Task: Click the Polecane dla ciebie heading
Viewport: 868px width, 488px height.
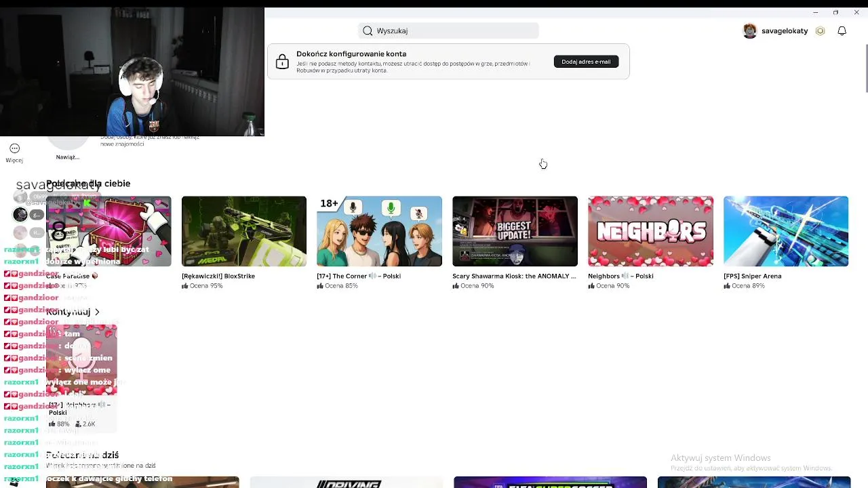Action: click(88, 184)
